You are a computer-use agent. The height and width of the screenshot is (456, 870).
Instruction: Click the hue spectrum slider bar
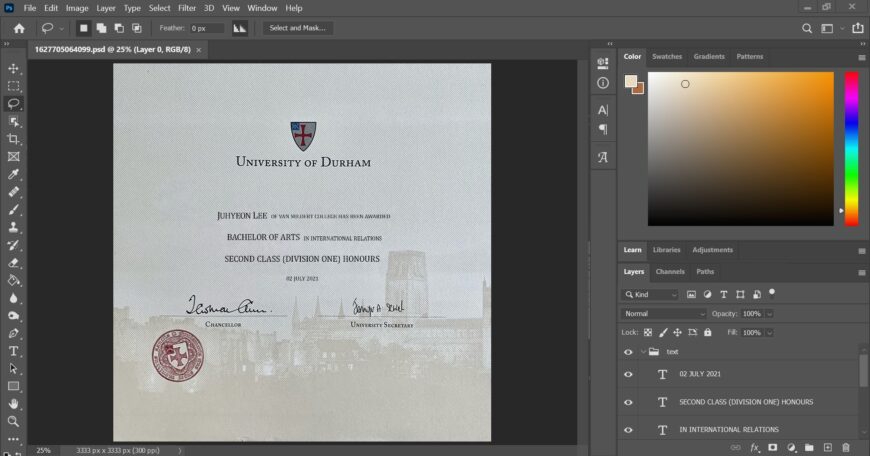[851, 149]
